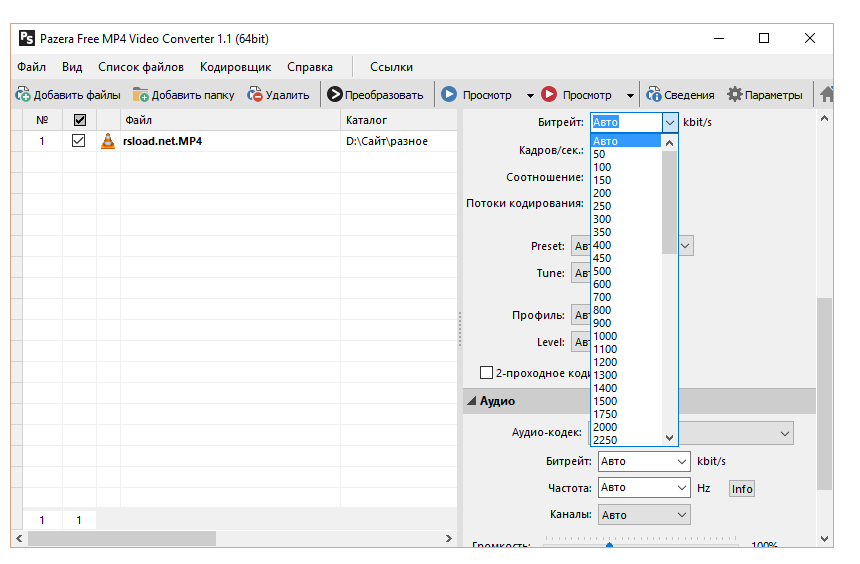Image resolution: width=860 pixels, height=564 pixels.
Task: Open the Вид menu
Action: click(x=72, y=67)
